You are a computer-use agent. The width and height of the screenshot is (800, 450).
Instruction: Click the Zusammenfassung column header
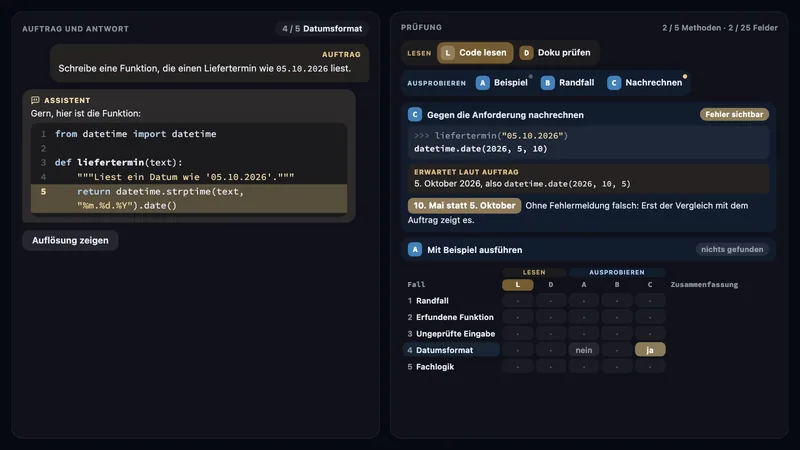[704, 285]
